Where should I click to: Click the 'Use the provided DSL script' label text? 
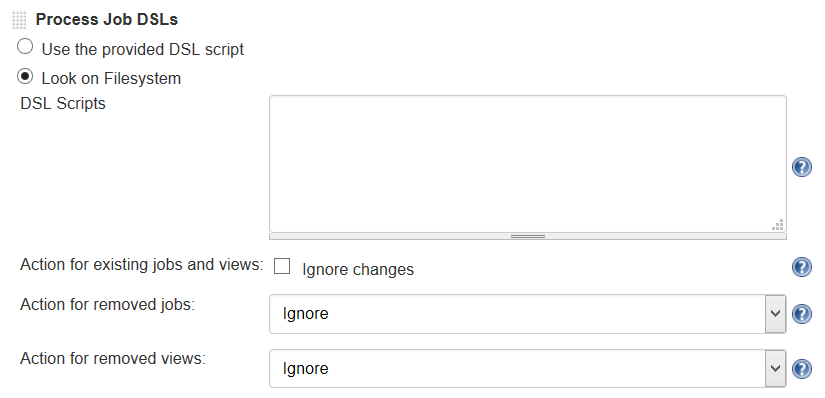tap(143, 49)
